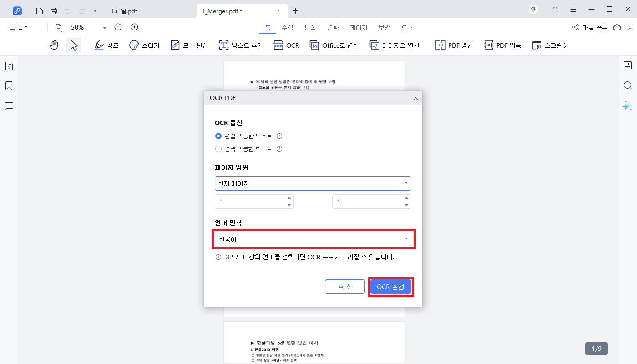Click the 강조 highlight tool

point(106,45)
